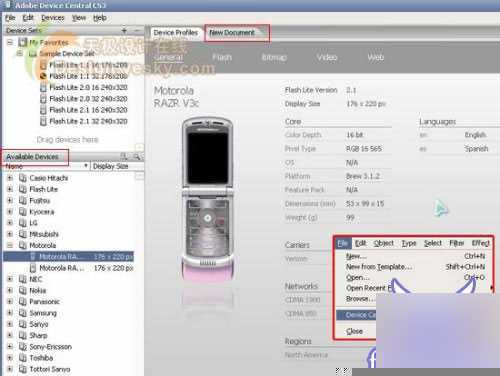Click the Kyocera folder icon
Image resolution: width=500 pixels, height=376 pixels.
(23, 212)
